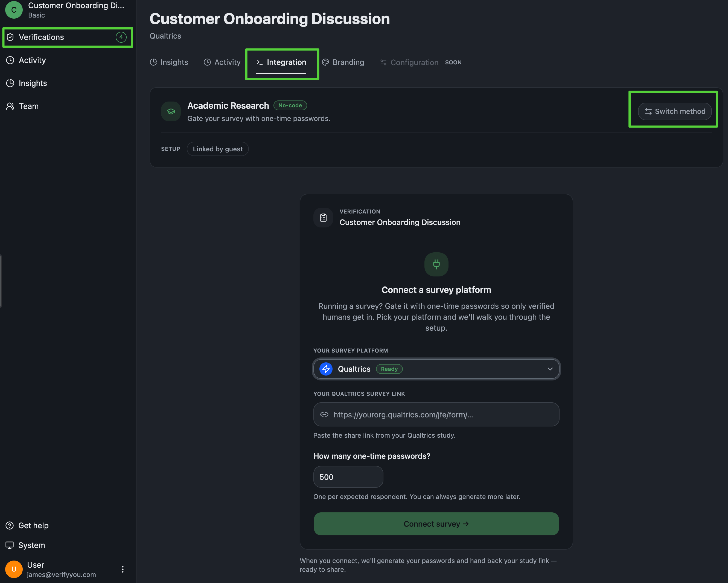Click the Customer Onboarding Discussion page title

pos(269,19)
